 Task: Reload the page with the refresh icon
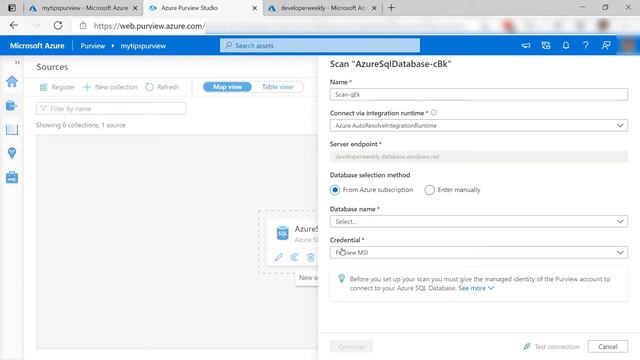[58, 25]
